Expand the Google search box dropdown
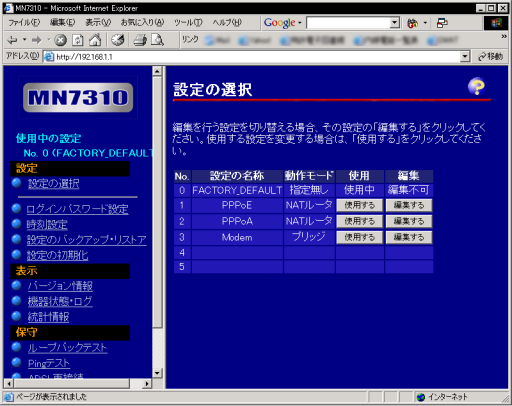This screenshot has height=406, width=512. (x=395, y=23)
